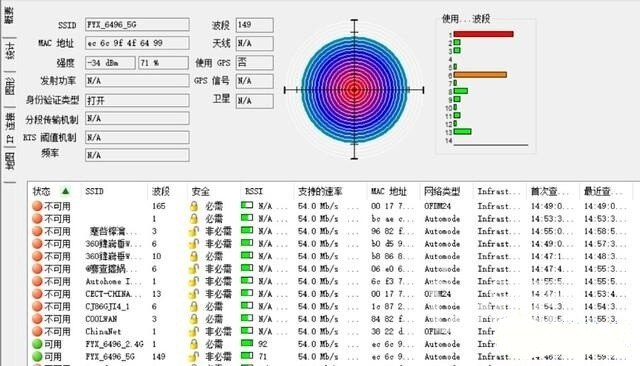
Task: Click the RSSI signal bar icon in the ChinaNet row
Action: click(247, 331)
